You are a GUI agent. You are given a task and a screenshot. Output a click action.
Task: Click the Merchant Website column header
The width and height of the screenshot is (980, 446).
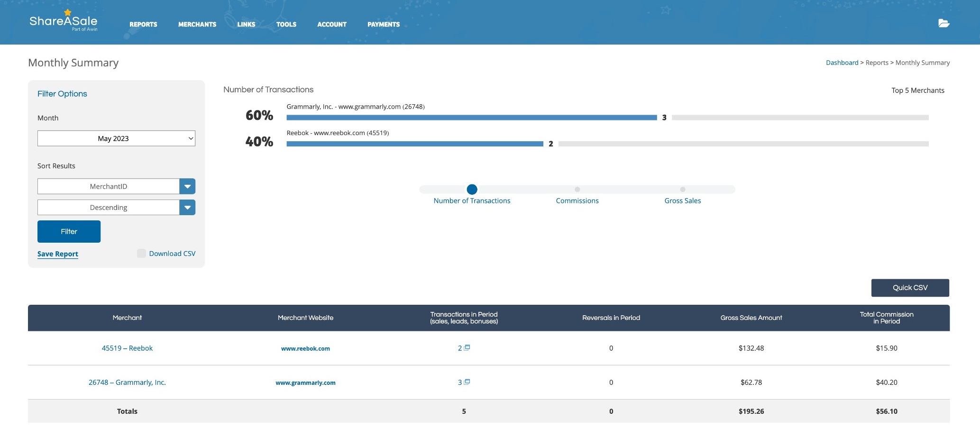[x=305, y=318]
